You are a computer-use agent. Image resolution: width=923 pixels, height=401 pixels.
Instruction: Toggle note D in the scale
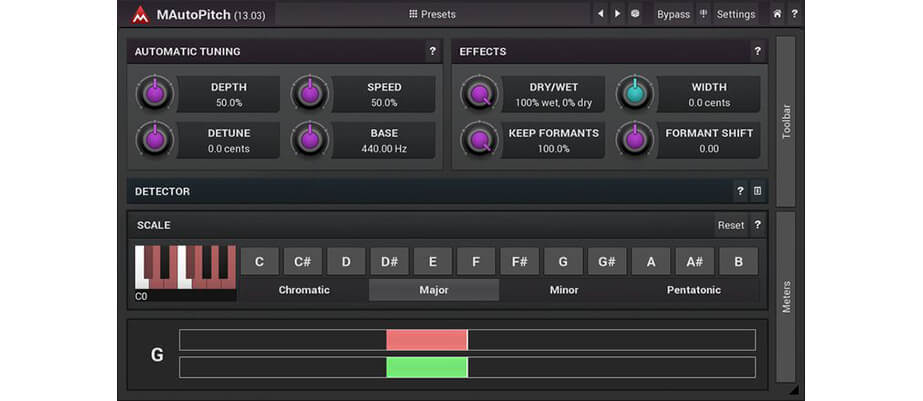coord(346,261)
